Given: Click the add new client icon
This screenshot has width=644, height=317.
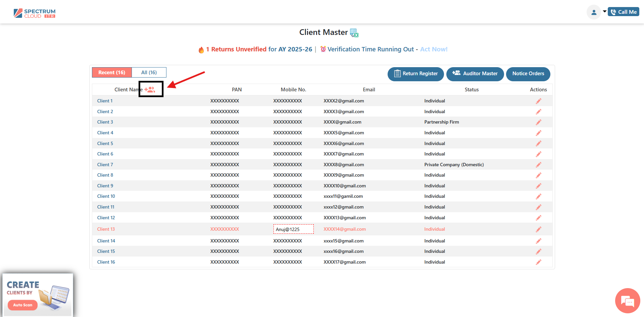Looking at the screenshot, I should point(150,90).
